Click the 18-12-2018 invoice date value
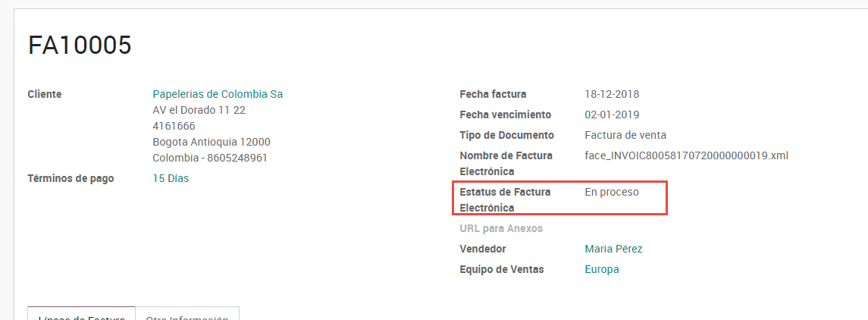The height and width of the screenshot is (320, 868). (x=612, y=94)
